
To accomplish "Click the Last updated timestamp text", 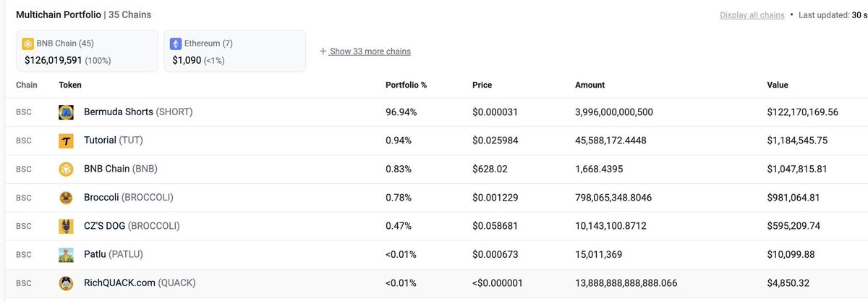I will (833, 15).
